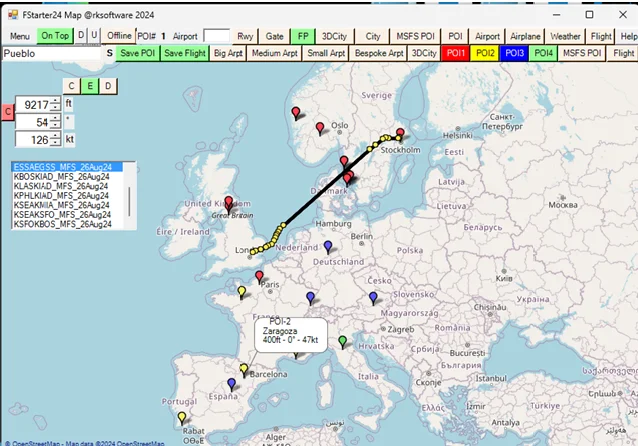638x446 pixels.
Task: Toggle MSFS POI filter in second row
Action: [x=582, y=53]
